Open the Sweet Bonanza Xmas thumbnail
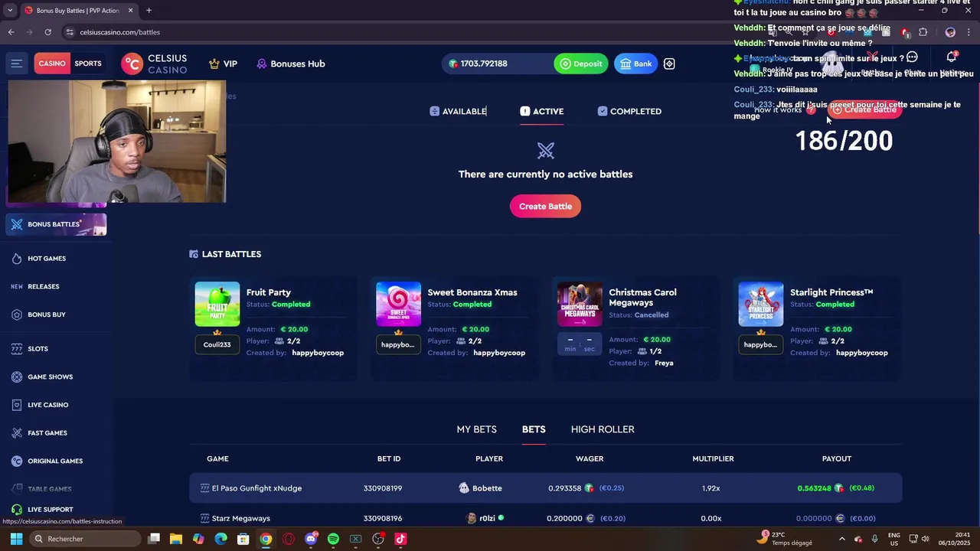This screenshot has height=551, width=980. pyautogui.click(x=398, y=304)
